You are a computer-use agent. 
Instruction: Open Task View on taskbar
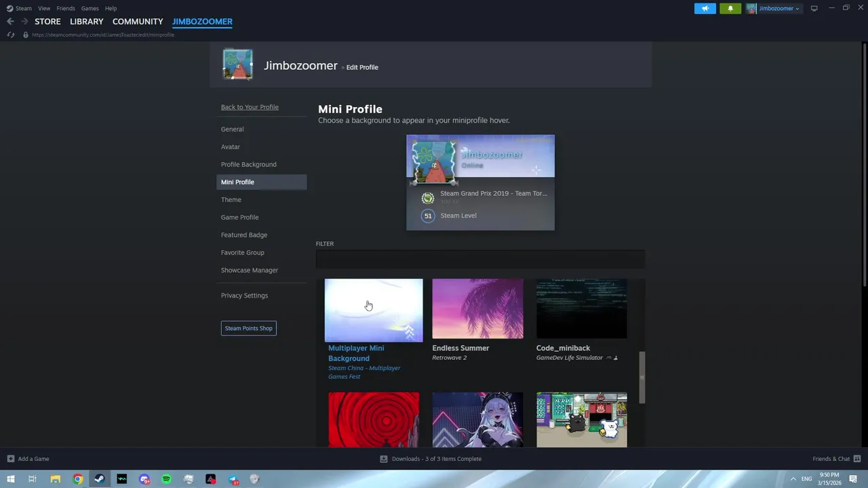click(x=32, y=479)
